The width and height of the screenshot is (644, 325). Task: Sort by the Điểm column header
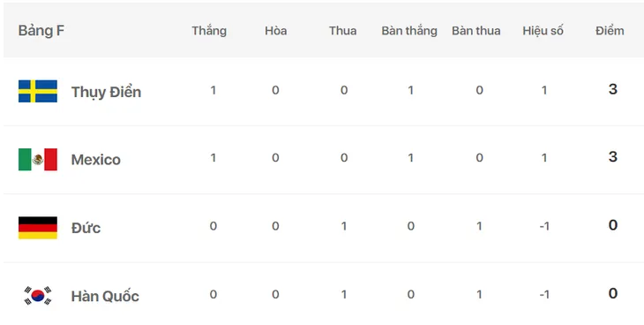click(610, 31)
